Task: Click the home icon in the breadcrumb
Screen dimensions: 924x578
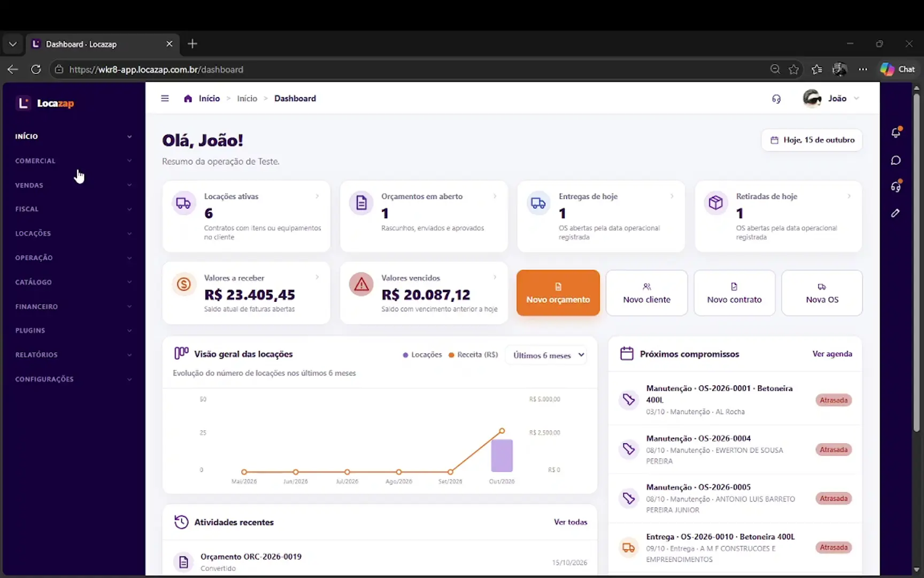Action: (188, 98)
